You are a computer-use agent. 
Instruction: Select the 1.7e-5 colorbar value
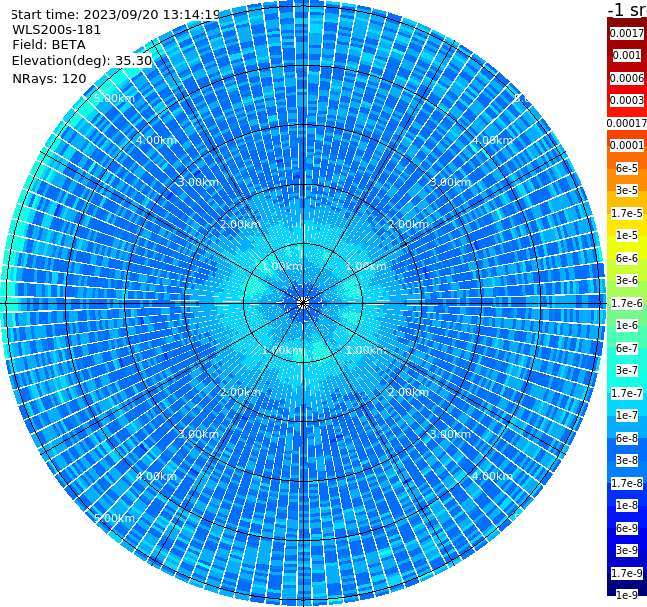coord(627,213)
